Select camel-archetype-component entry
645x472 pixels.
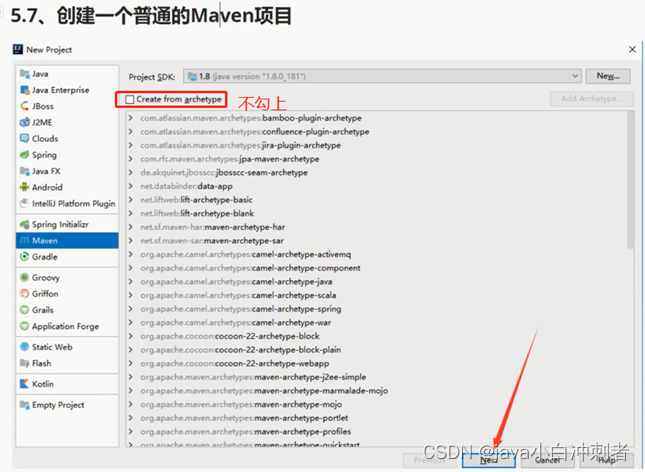250,268
